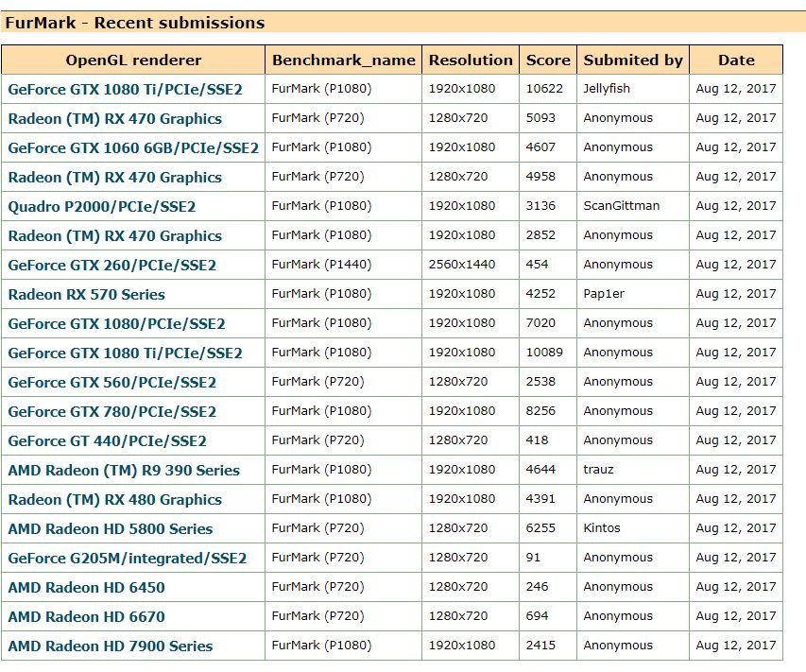Screen dimensions: 806x672
Task: Select the score value 4607
Action: 540,147
